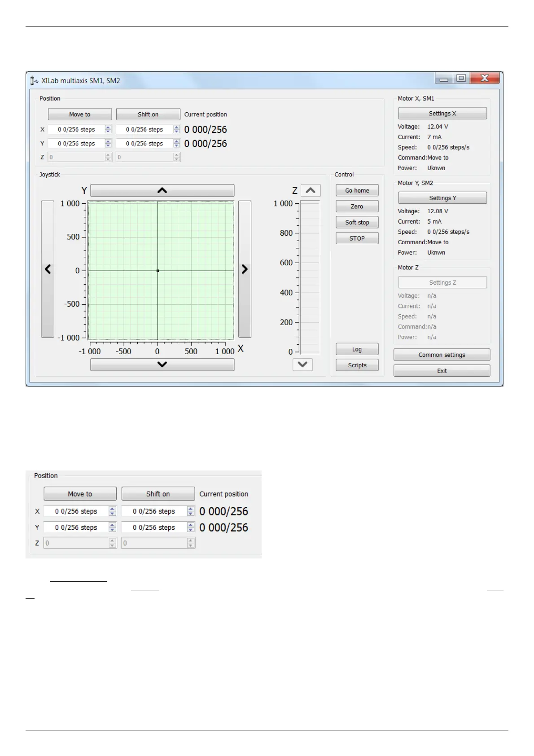Click the joystick Y down arrow button
534x756 pixels.
pyautogui.click(x=162, y=365)
